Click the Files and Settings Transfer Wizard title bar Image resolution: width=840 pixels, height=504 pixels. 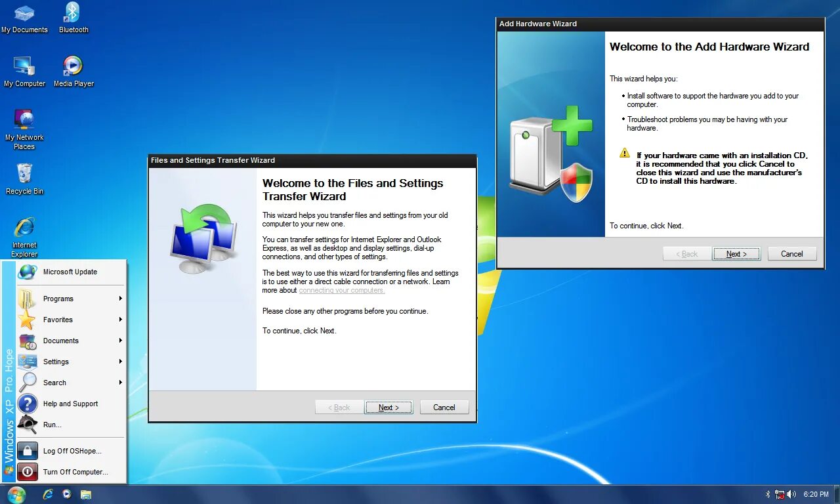tap(312, 161)
